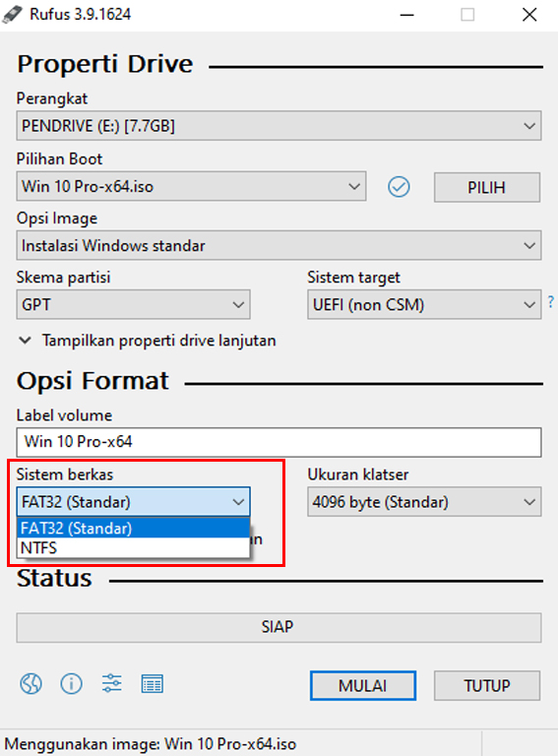
Task: Open the settings sliders icon
Action: pos(112,684)
